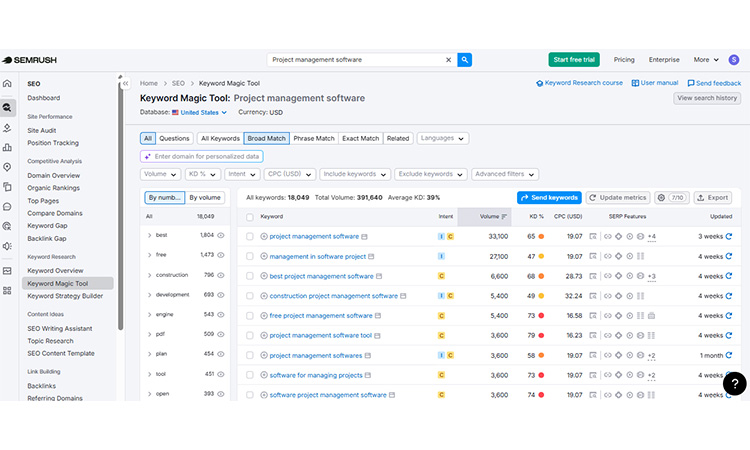Open the Keyword Research course link
This screenshot has width=750, height=450.
coord(579,83)
